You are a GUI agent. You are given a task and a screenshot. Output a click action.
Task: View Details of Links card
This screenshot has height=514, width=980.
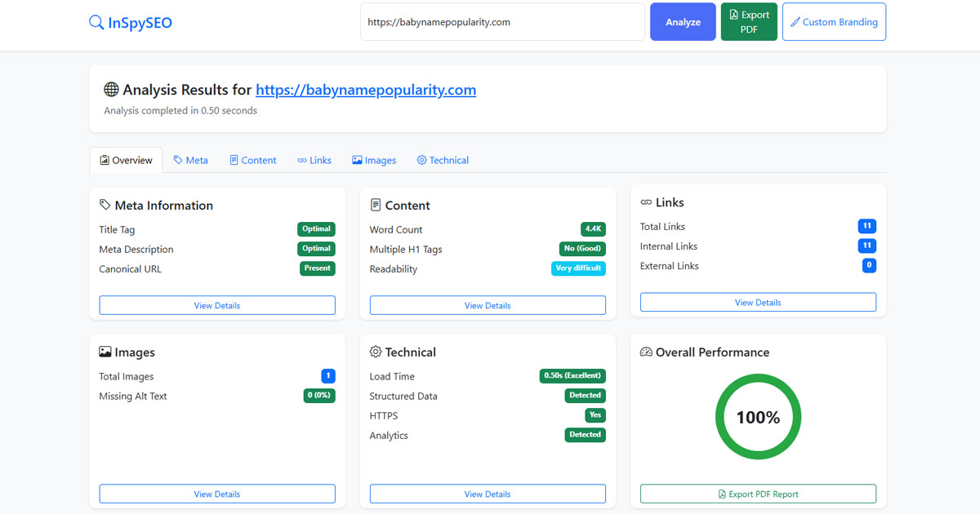tap(758, 302)
